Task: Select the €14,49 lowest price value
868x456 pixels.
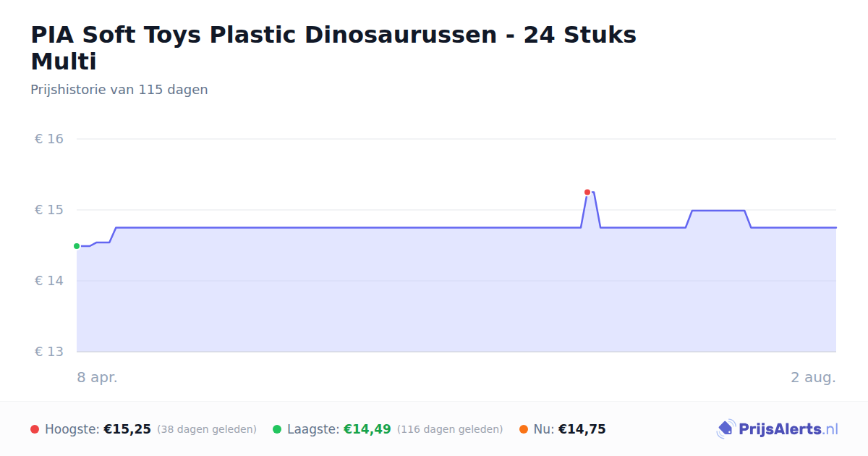Action: click(367, 429)
